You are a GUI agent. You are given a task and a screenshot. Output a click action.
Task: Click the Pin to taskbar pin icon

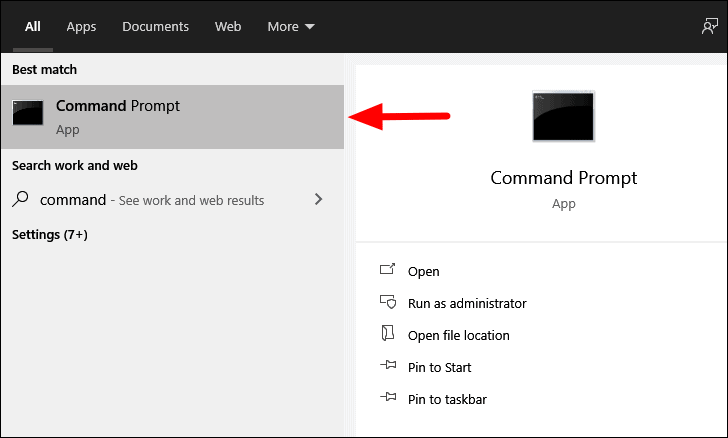pos(388,397)
